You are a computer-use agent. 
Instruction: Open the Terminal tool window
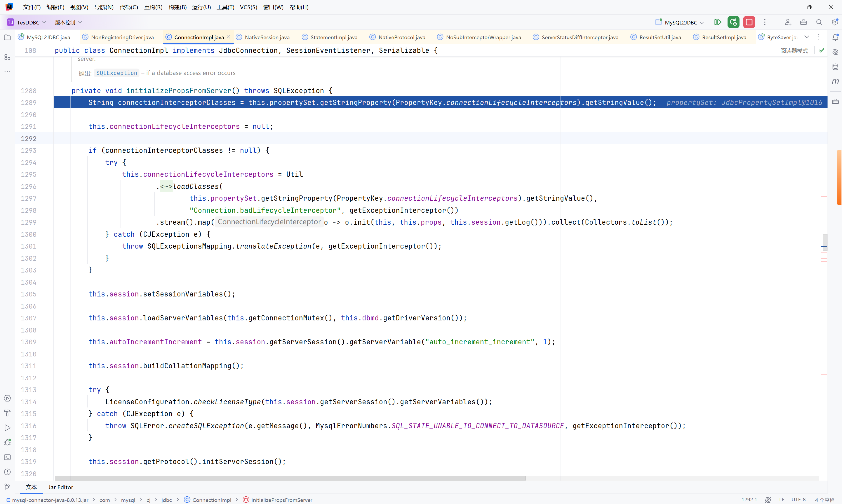pyautogui.click(x=7, y=457)
